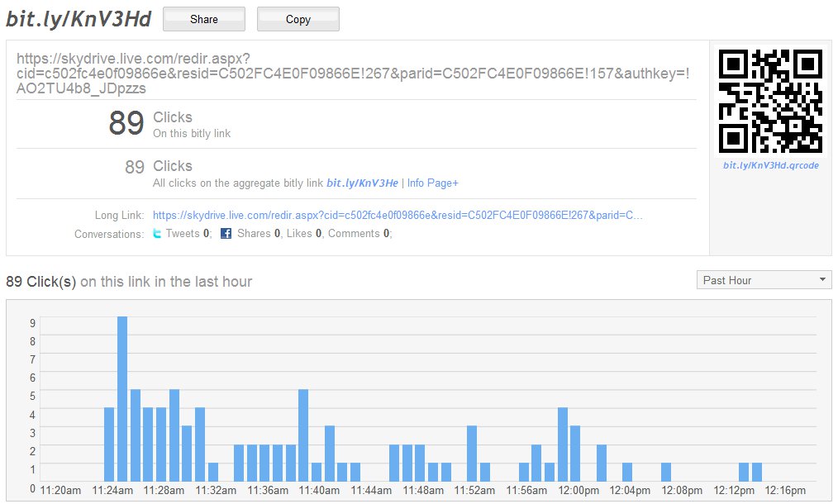Click the 11:52am axis label
The image size is (838, 504).
[x=474, y=490]
